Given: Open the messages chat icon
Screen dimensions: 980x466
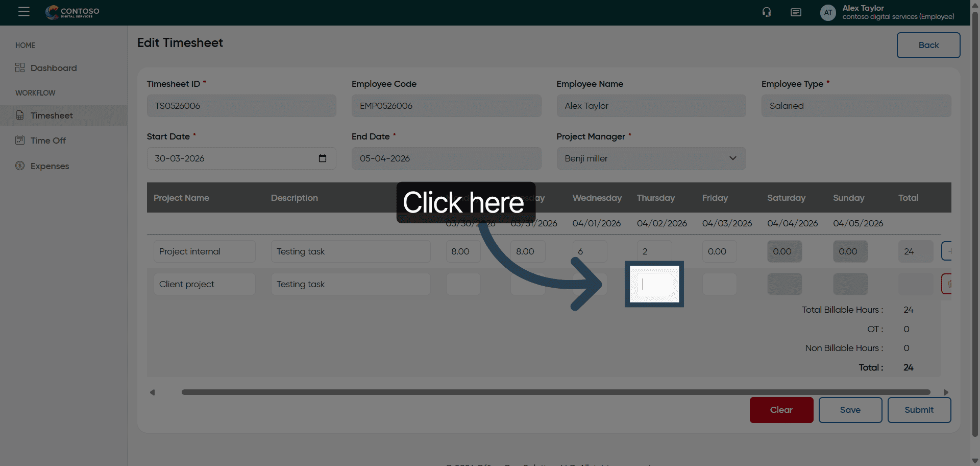Looking at the screenshot, I should 796,12.
